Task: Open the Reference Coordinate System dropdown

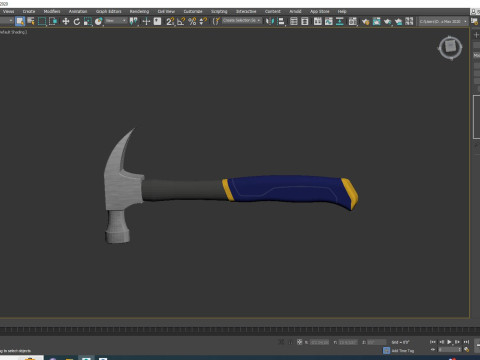Action: coord(116,21)
